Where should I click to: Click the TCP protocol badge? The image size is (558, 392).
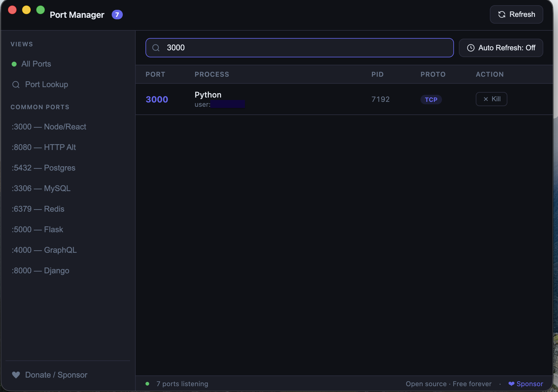pos(431,99)
